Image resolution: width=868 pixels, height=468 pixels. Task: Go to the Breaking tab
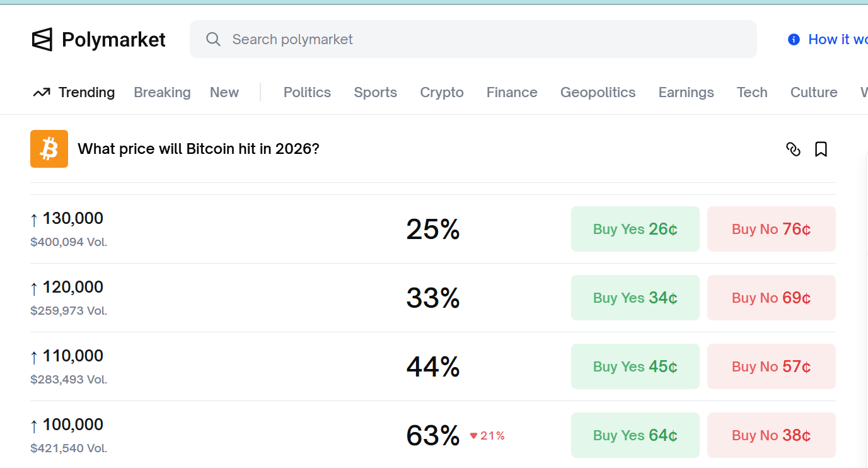[x=162, y=93]
